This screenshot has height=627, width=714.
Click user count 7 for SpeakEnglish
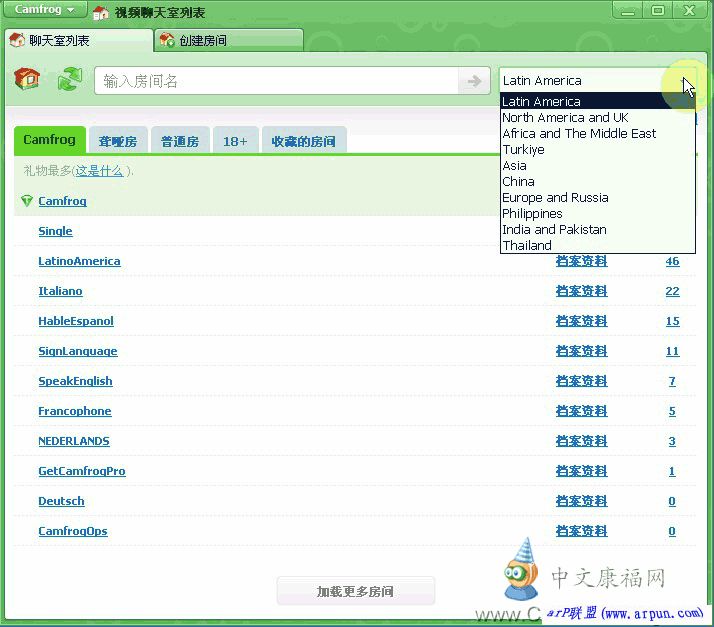point(672,381)
